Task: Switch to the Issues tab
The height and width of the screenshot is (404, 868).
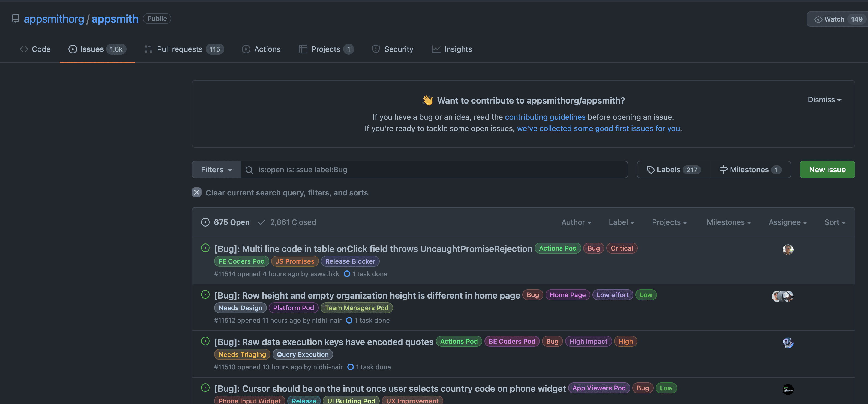Action: (x=97, y=49)
